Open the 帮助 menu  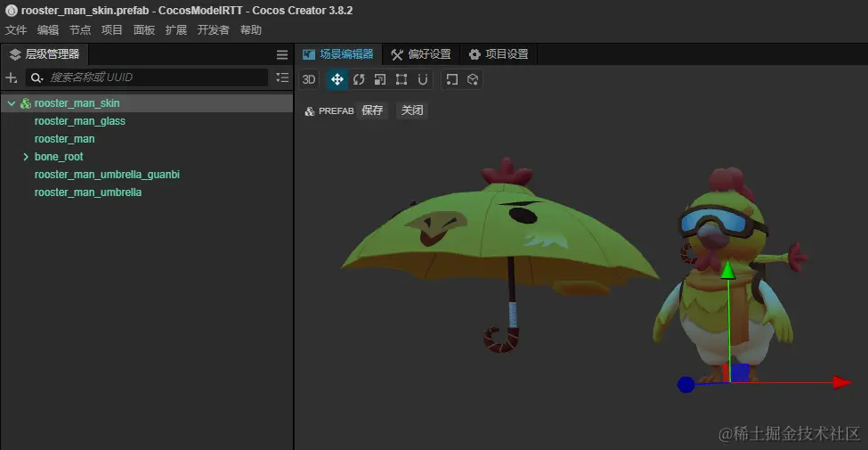click(251, 30)
